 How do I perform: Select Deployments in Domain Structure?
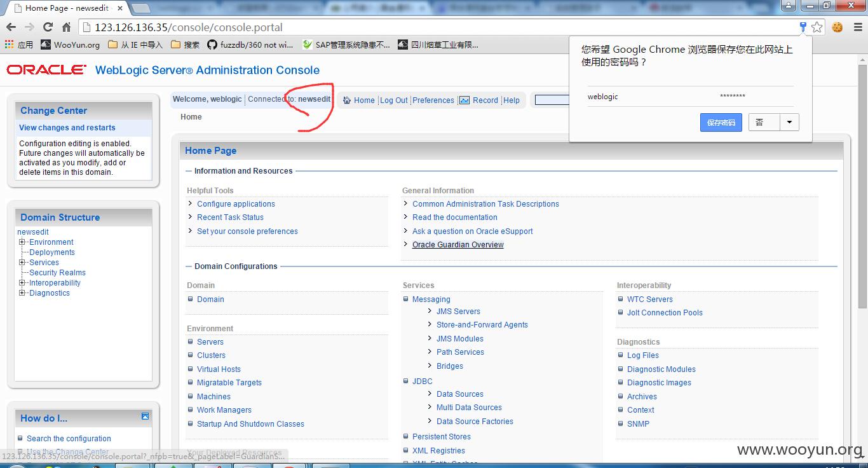(x=52, y=252)
